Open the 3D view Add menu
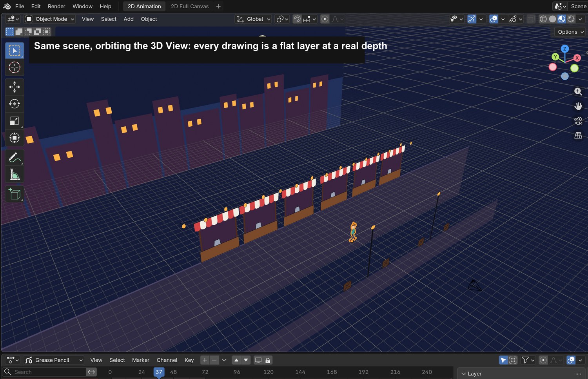The width and height of the screenshot is (588, 379). point(129,19)
